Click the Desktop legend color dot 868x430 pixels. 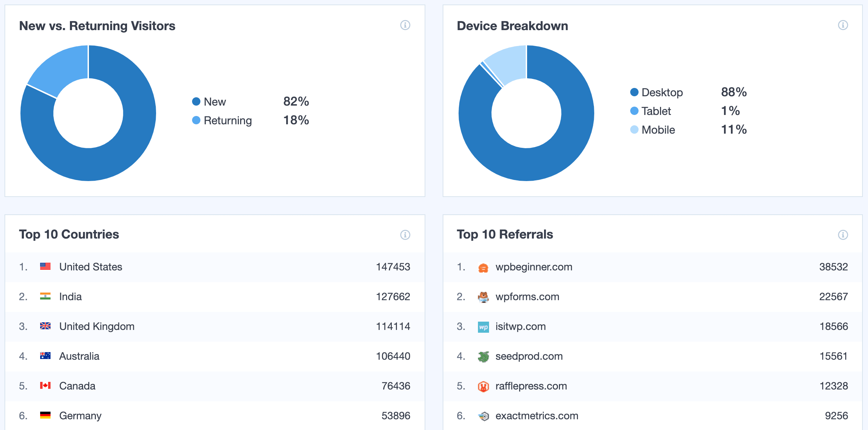634,92
